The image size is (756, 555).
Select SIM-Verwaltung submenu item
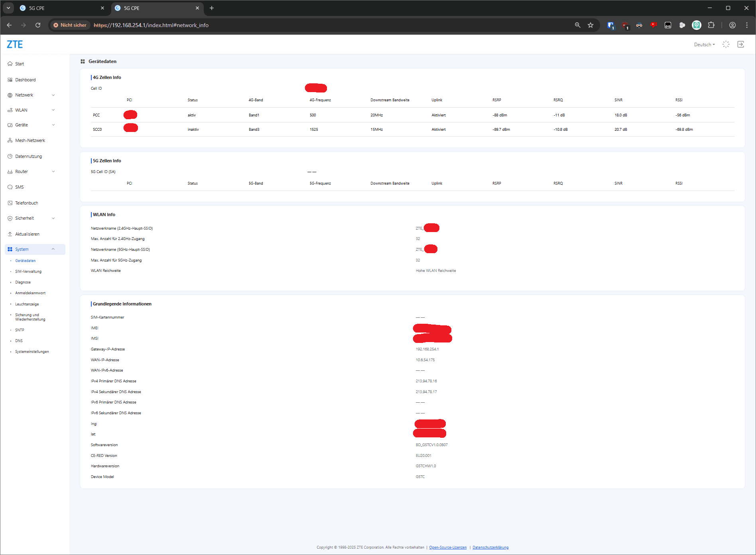[x=28, y=272]
